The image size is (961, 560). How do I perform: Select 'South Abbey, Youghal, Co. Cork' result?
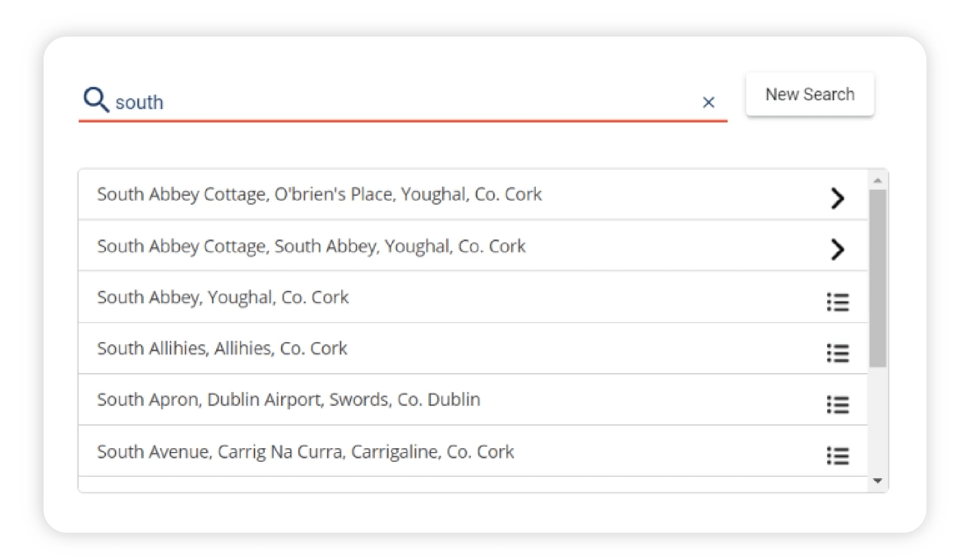coord(473,297)
